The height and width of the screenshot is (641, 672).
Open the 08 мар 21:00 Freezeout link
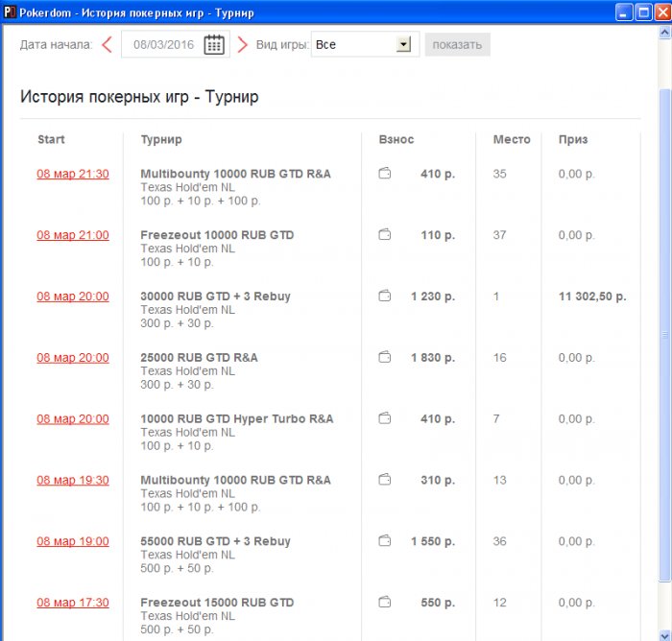pos(73,235)
